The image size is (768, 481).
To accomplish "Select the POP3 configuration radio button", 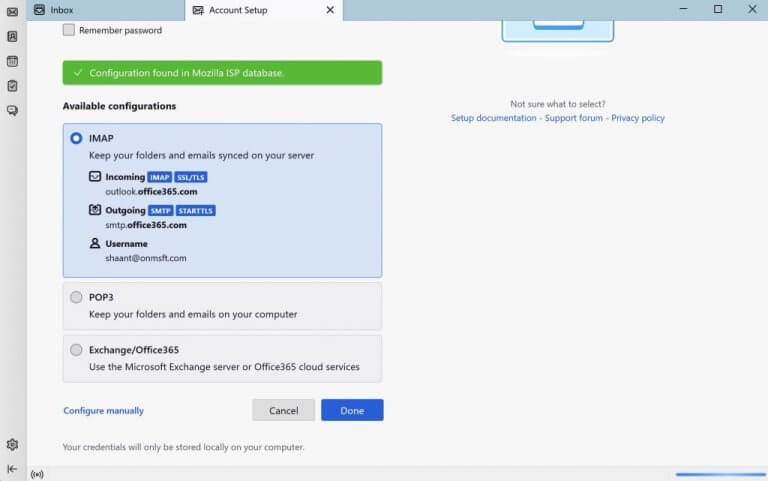I will pos(76,297).
